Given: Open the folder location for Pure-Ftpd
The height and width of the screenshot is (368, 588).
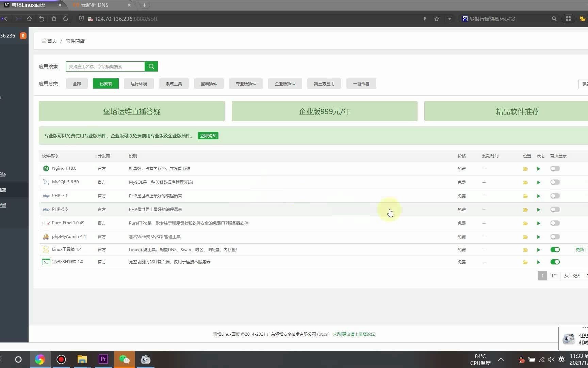Looking at the screenshot, I should [x=525, y=223].
